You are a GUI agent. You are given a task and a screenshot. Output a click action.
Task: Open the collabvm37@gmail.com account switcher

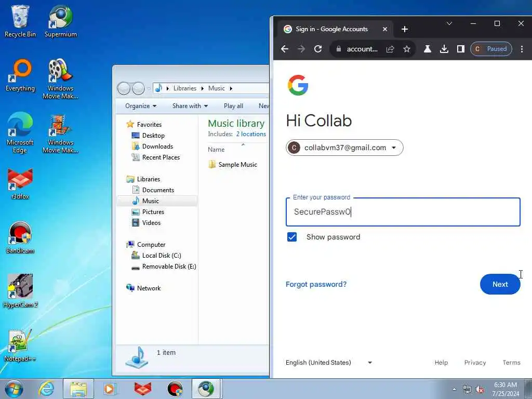(x=344, y=148)
